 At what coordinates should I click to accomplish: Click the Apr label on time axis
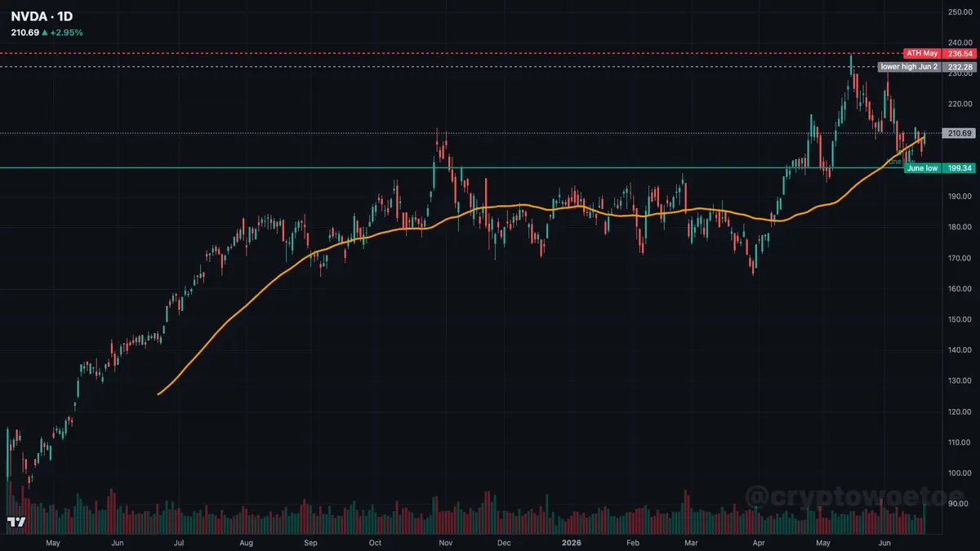point(759,542)
